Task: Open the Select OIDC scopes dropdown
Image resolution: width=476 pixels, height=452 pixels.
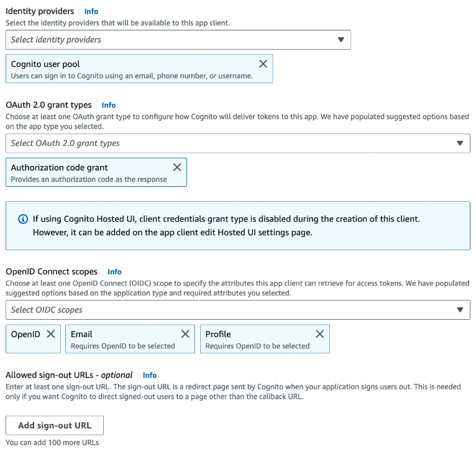Action: (238, 310)
